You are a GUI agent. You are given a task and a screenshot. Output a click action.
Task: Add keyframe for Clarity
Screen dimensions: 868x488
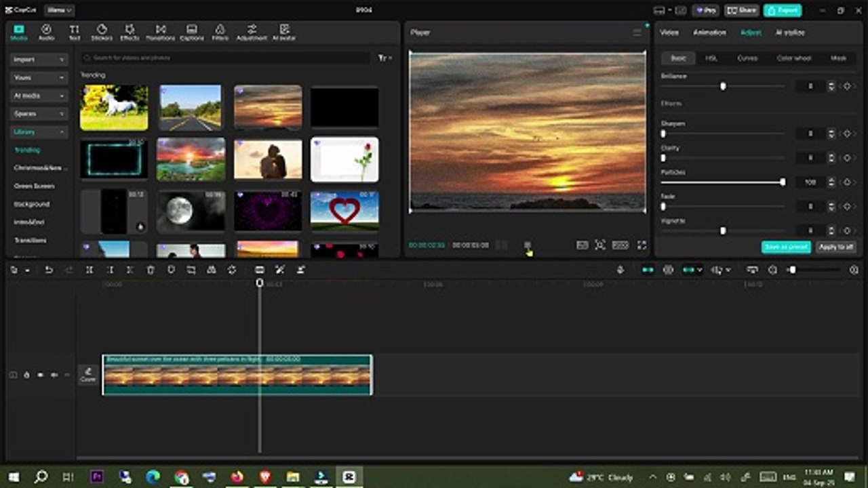846,158
